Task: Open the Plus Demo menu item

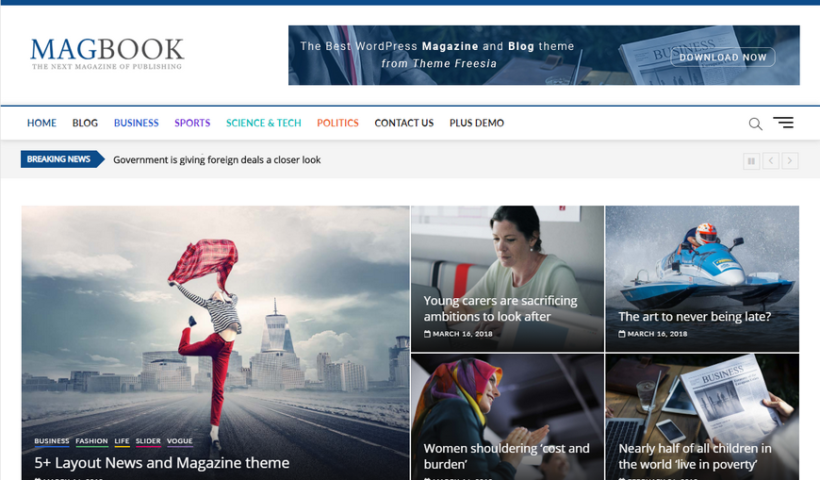Action: click(x=476, y=123)
